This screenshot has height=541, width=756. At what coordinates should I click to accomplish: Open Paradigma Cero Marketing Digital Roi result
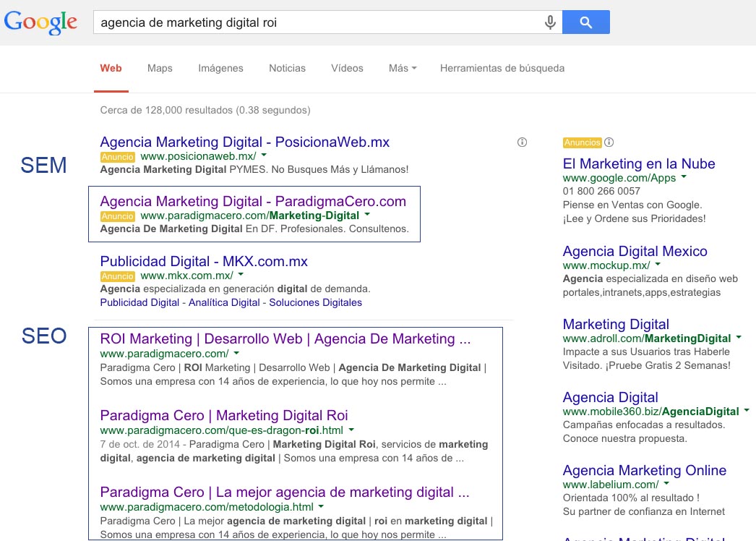point(223,415)
